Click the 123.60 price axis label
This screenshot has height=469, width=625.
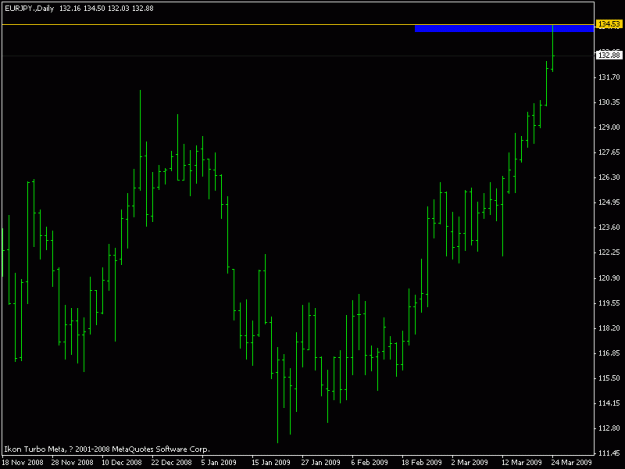click(x=609, y=228)
